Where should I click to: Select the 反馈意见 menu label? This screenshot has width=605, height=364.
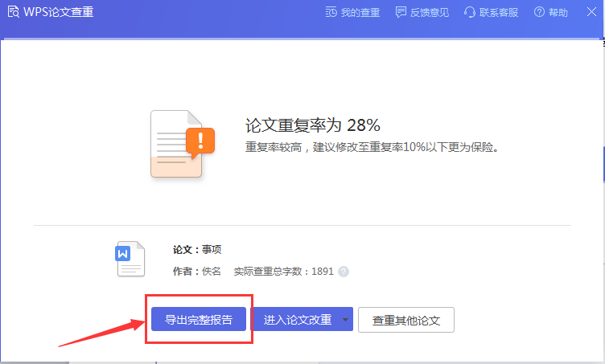[x=430, y=12]
